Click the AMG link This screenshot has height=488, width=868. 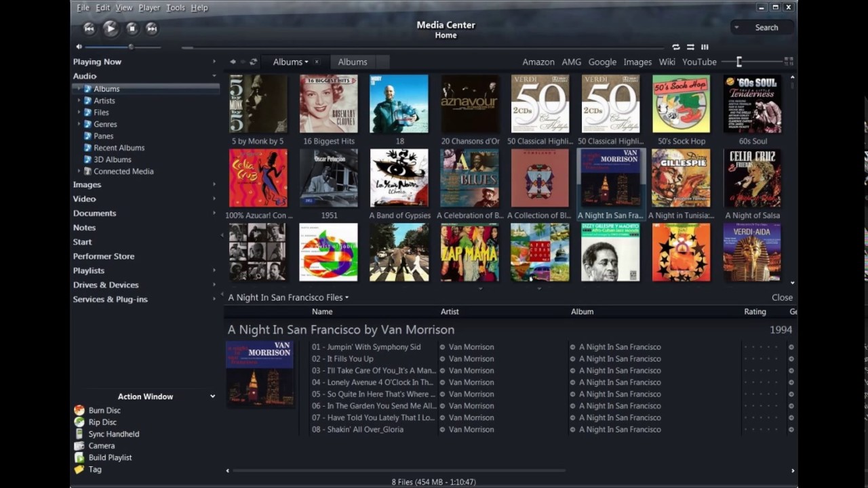click(x=572, y=62)
